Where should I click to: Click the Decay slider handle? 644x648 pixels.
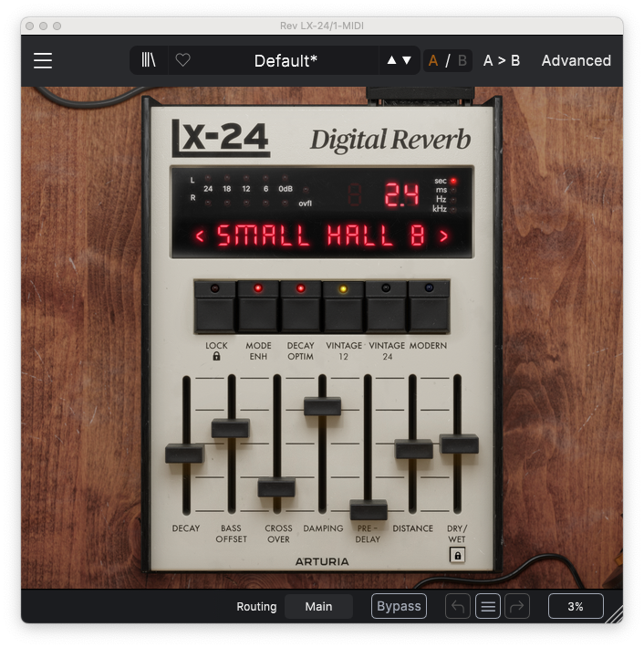click(184, 454)
